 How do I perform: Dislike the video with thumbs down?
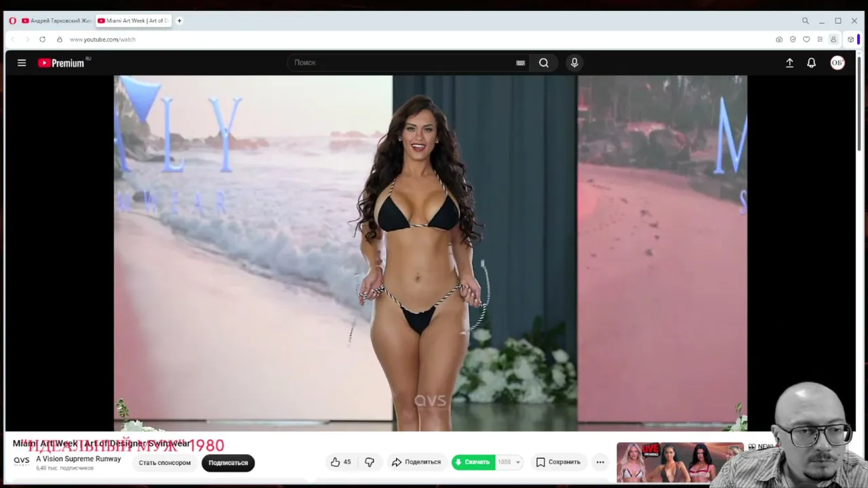370,462
